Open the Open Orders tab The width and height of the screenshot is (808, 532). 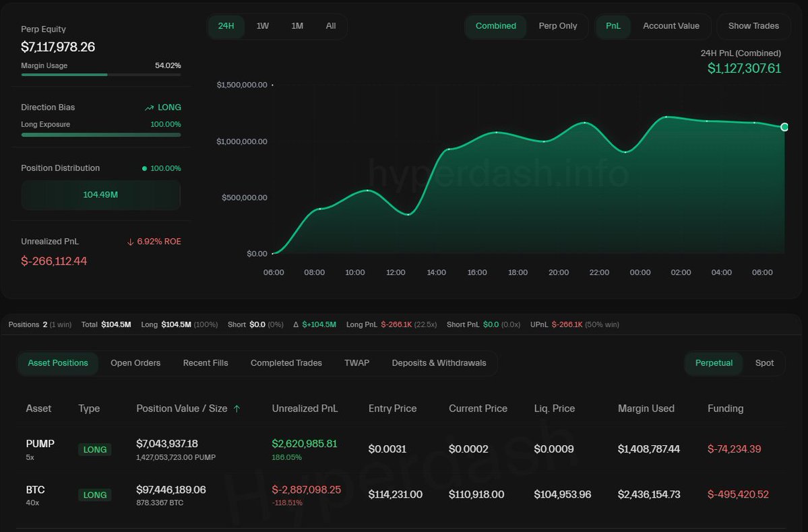tap(135, 363)
